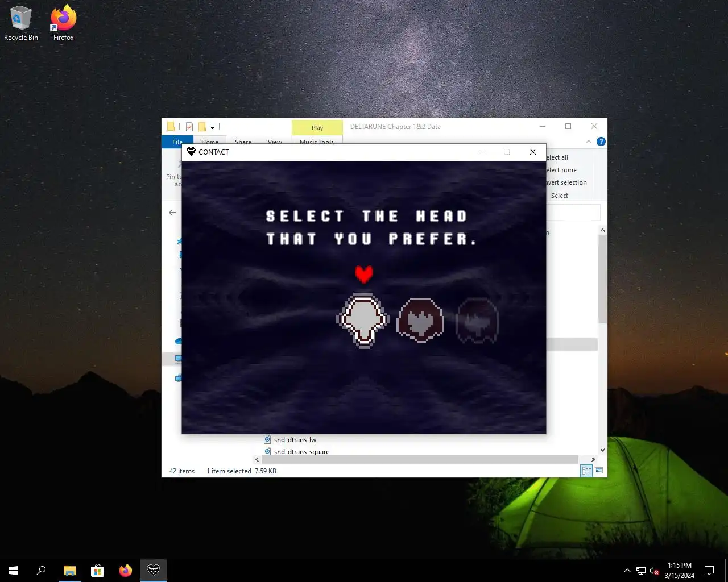The height and width of the screenshot is (582, 728).
Task: Click the Explorer search box
Action: (573, 213)
